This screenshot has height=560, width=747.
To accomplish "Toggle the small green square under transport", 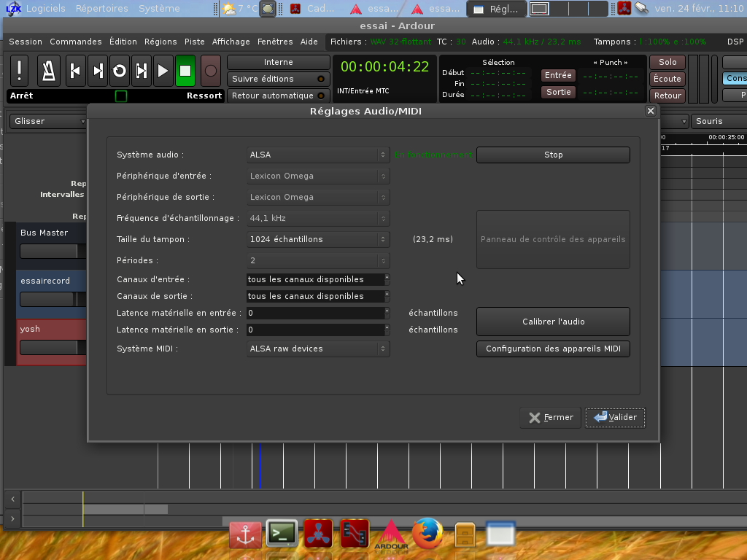I will (x=121, y=96).
